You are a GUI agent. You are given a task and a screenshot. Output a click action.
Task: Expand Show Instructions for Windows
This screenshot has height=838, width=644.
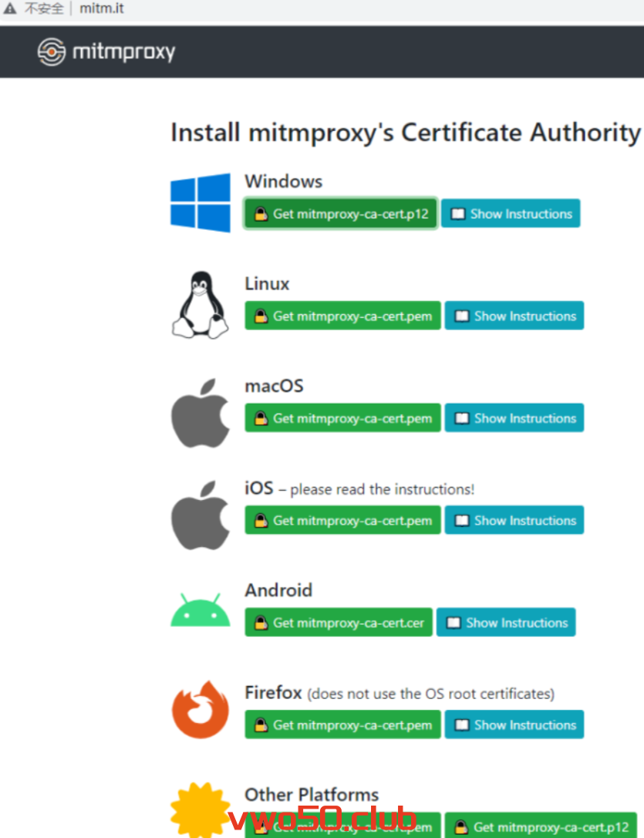[511, 214]
